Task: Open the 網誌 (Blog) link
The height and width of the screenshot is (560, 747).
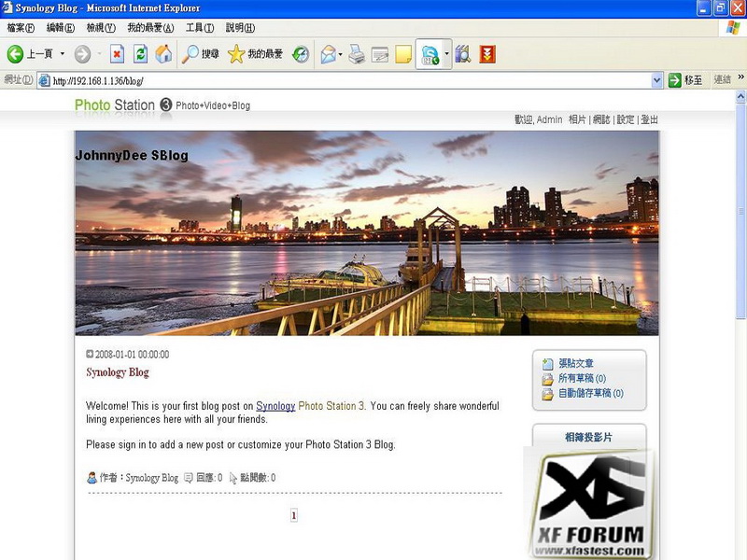Action: 601,119
